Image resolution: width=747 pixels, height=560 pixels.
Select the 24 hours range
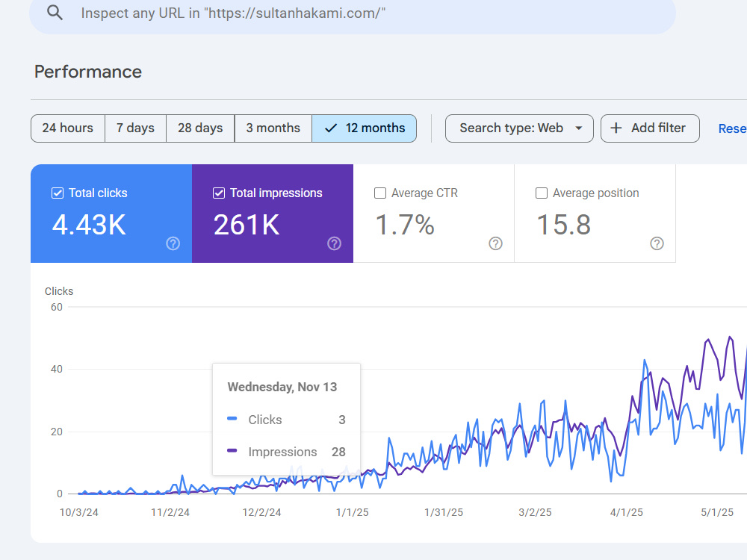tap(68, 128)
